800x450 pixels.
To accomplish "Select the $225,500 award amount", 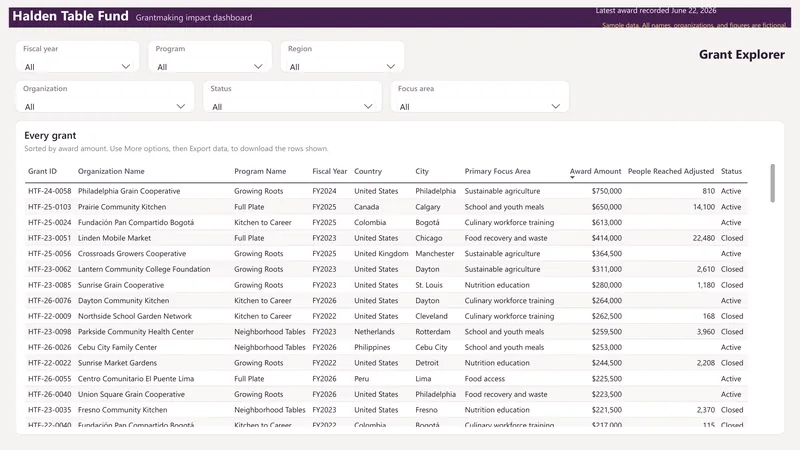I will [607, 379].
